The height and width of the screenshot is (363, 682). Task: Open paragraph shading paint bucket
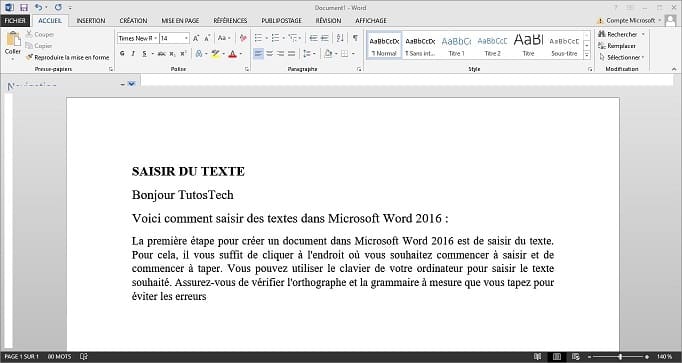pos(328,54)
